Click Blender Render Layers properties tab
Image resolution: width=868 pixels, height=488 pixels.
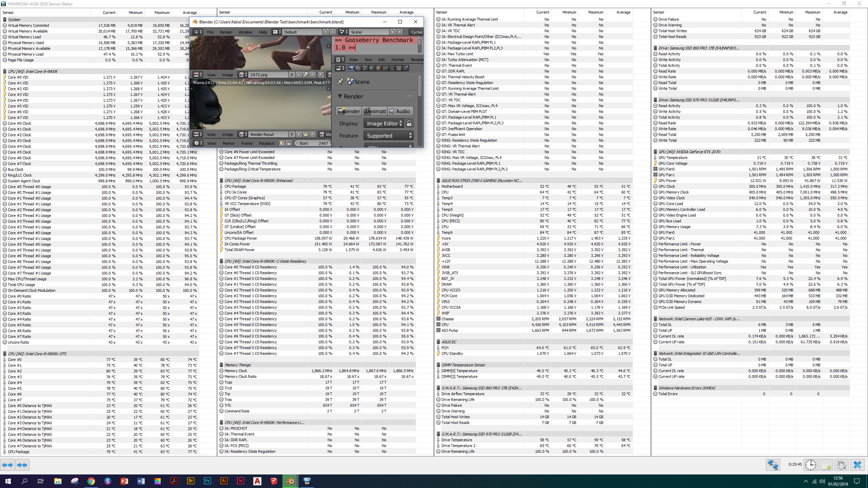(358, 68)
